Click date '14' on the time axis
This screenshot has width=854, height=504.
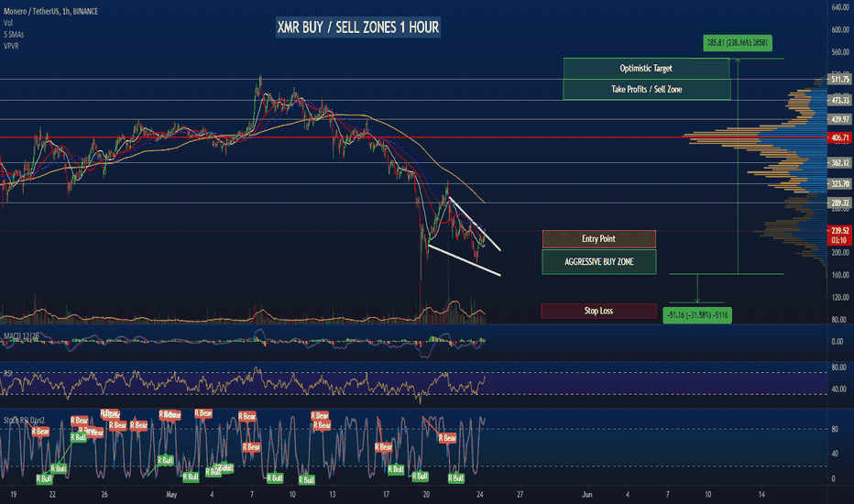(x=761, y=495)
